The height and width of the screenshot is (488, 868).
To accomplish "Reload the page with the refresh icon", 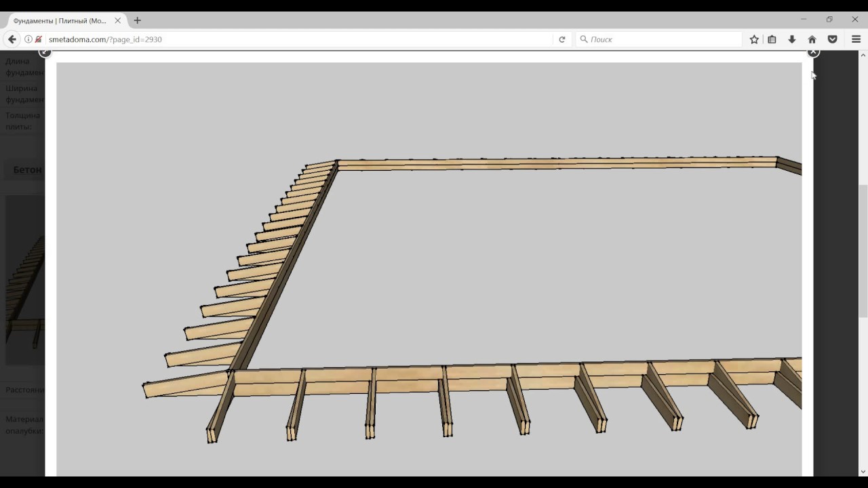I will tap(562, 39).
